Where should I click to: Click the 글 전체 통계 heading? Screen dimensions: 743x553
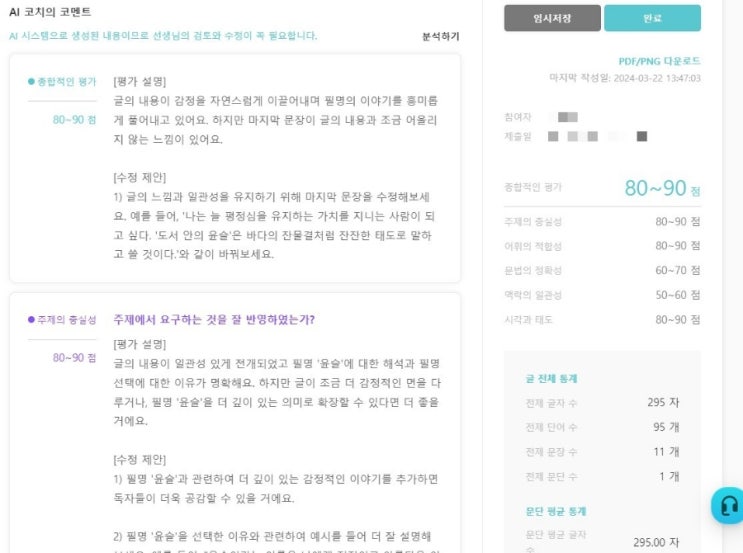pos(552,379)
